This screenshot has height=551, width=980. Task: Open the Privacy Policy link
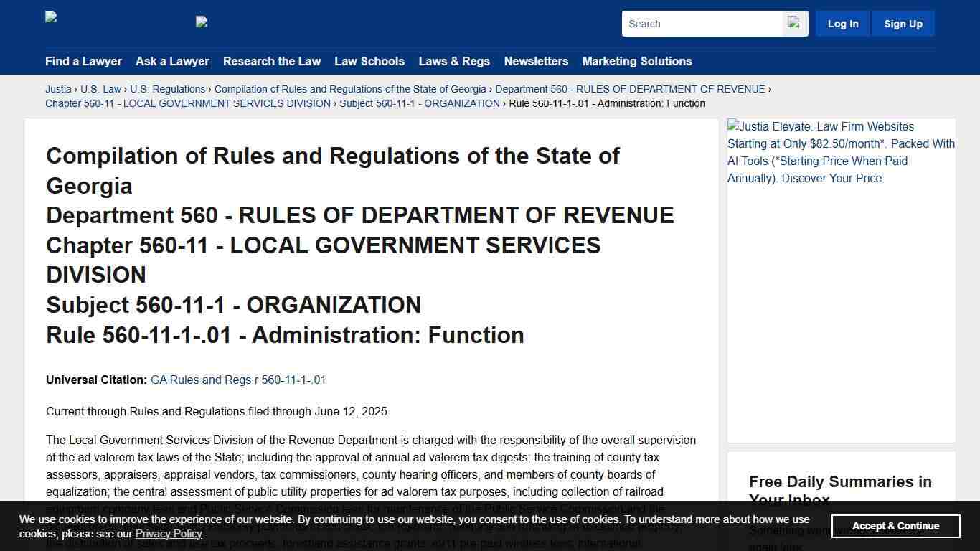pos(169,533)
